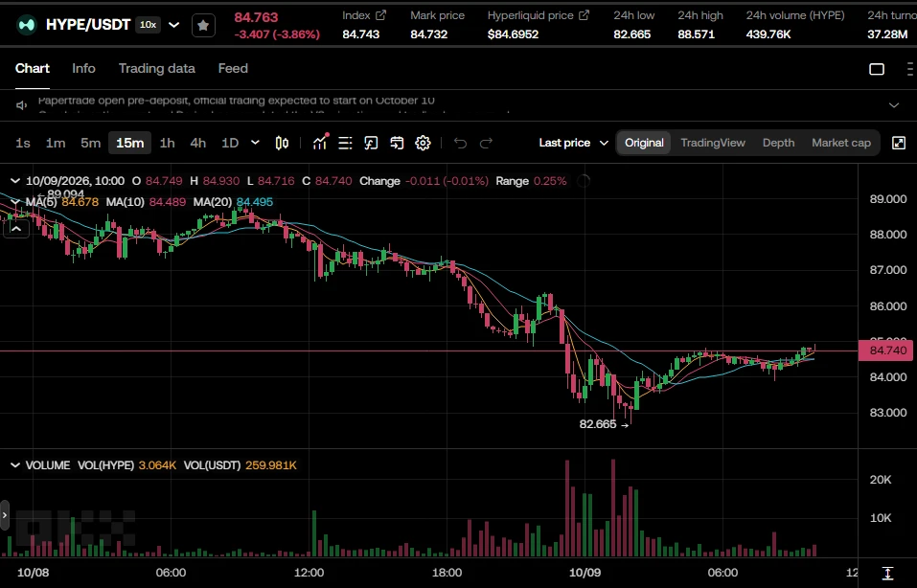The width and height of the screenshot is (917, 588).
Task: Collapse the VOLUME indicator panel chevron
Action: pyautogui.click(x=15, y=465)
